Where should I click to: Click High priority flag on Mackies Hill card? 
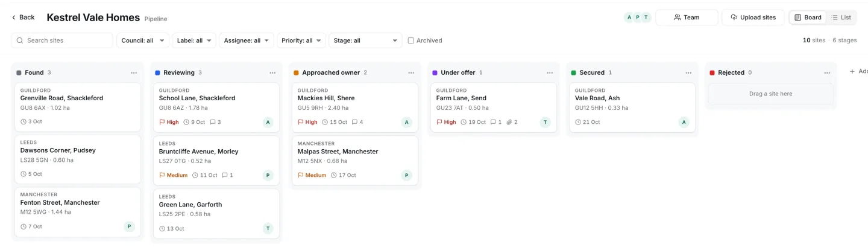point(307,122)
